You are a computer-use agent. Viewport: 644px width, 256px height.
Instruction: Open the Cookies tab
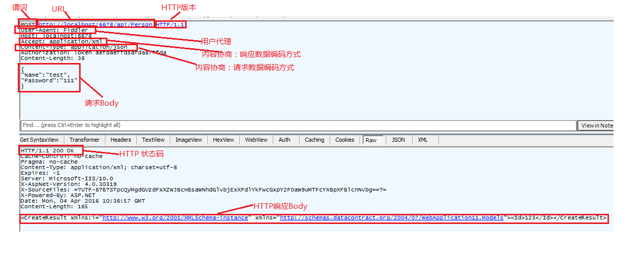(x=345, y=140)
